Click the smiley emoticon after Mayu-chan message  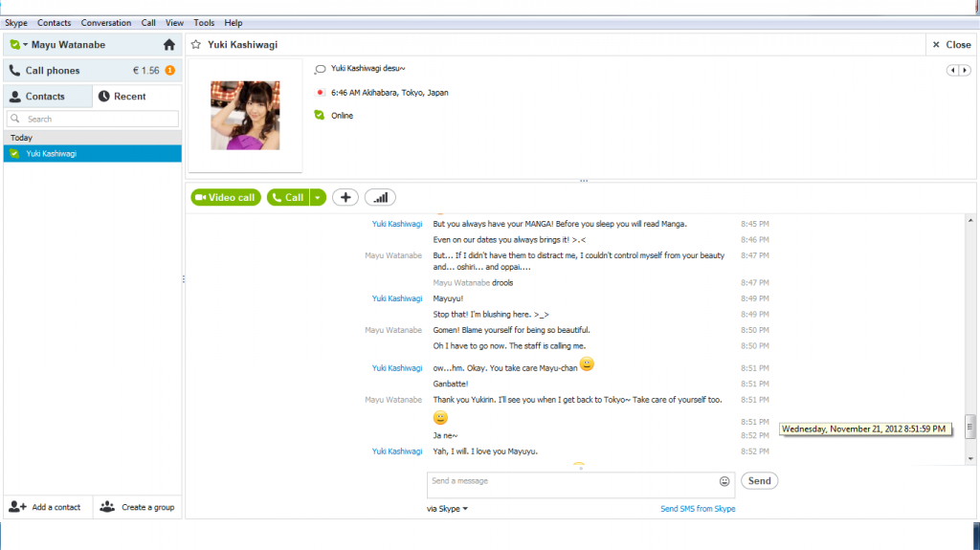point(587,363)
